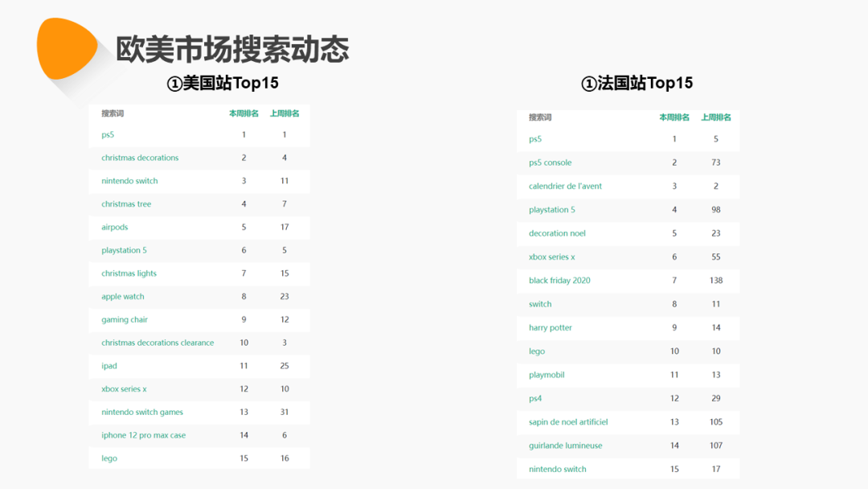
Task: Select the 'ps4' search term
Action: (x=534, y=398)
